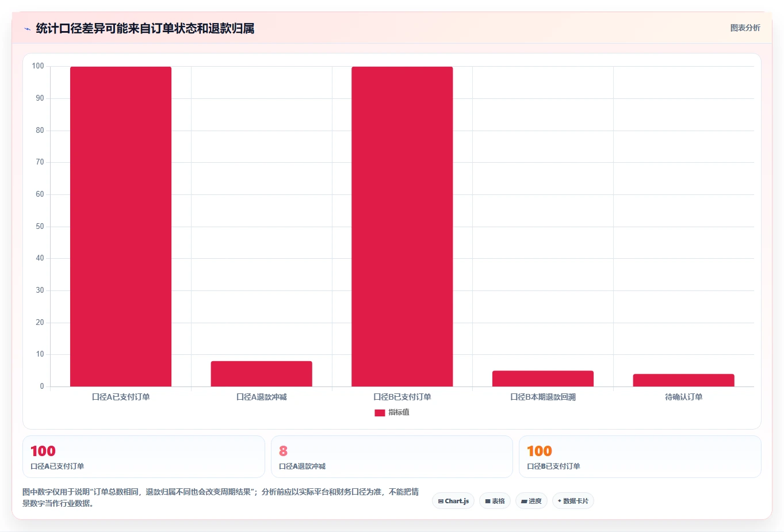
Task: Click the 口径B已支付订单 bar in the chart
Action: click(402, 227)
